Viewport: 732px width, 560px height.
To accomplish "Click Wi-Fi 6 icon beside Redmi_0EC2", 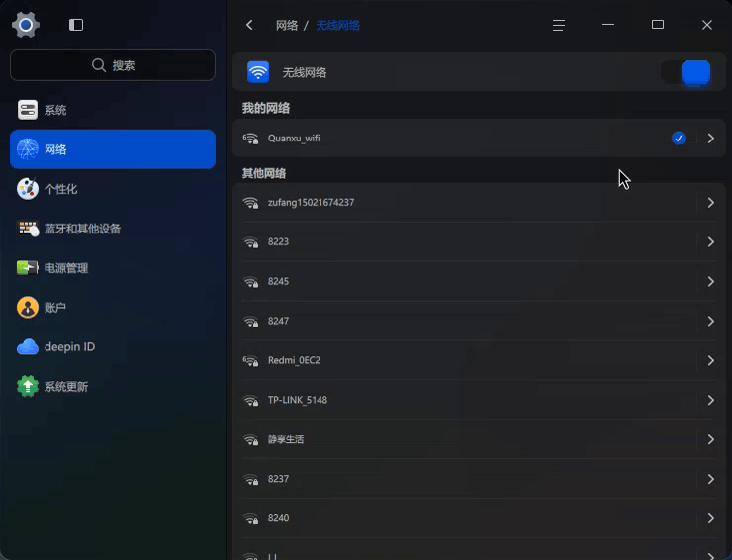I will point(250,360).
